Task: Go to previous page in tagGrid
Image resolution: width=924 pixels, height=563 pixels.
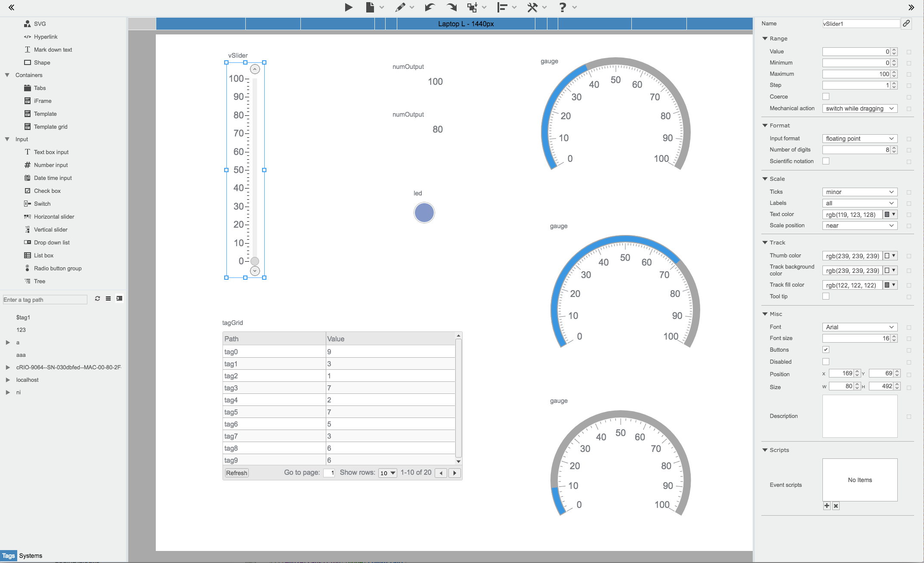Action: [x=441, y=473]
